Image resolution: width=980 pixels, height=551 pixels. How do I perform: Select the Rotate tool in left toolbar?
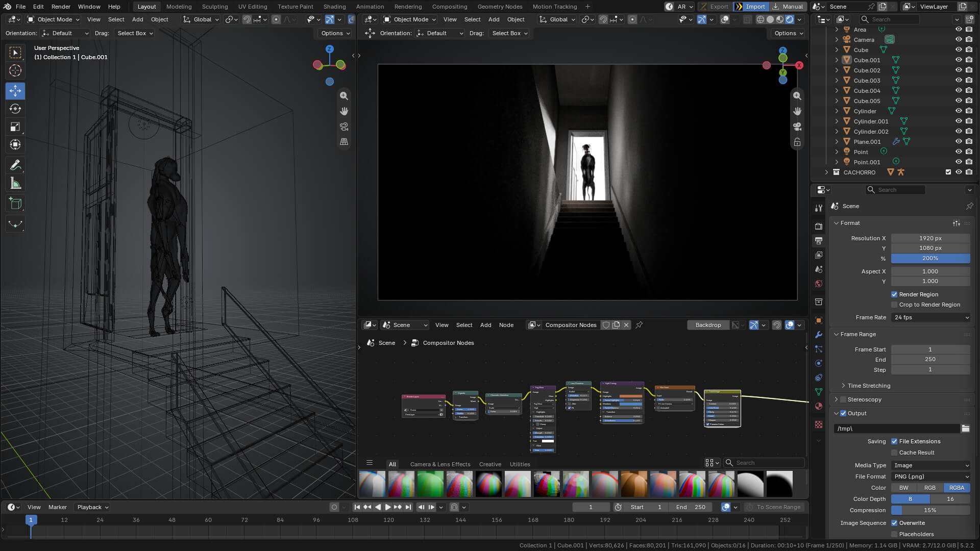[15, 109]
